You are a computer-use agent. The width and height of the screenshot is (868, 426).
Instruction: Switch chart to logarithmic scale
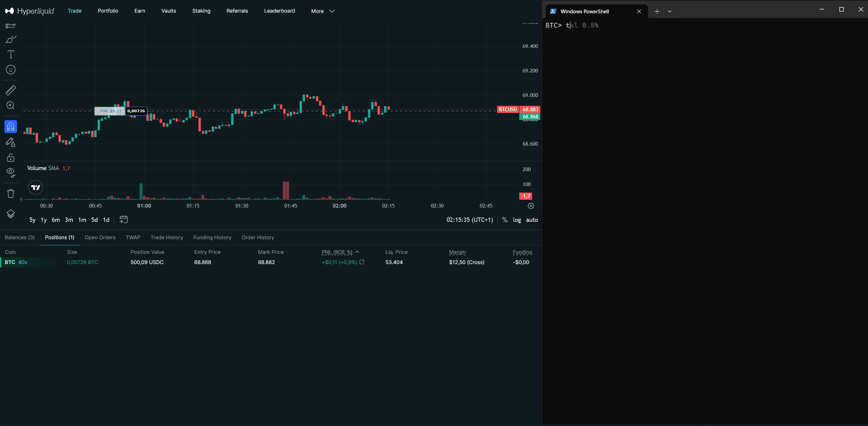[517, 220]
